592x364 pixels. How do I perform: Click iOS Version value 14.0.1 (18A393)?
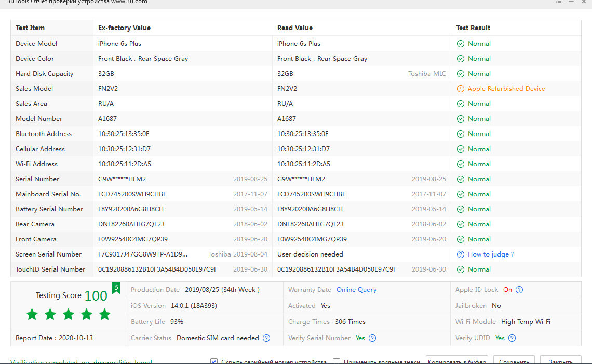point(194,306)
